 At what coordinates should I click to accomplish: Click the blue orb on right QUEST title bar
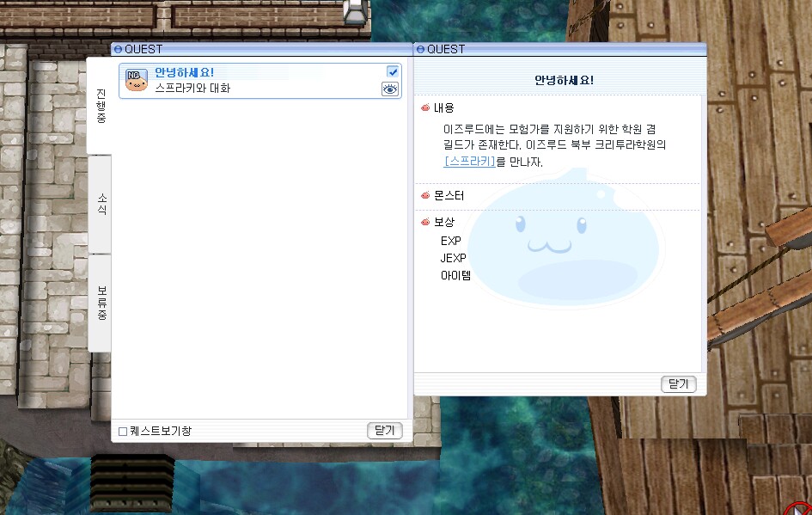tap(420, 49)
